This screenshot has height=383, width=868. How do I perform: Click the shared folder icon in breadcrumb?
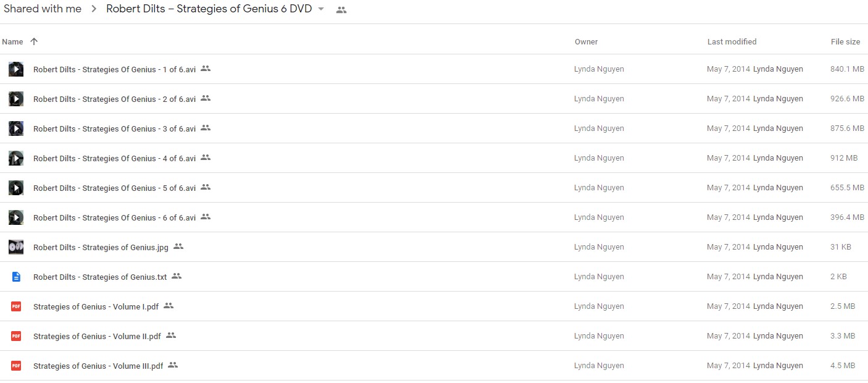coord(341,10)
